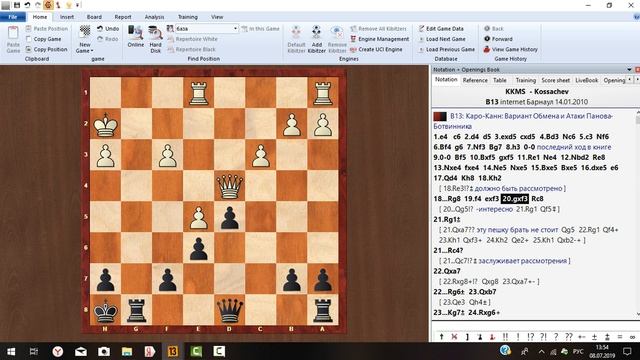The height and width of the screenshot is (360, 640).
Task: Open File Explorer from taskbar
Action: click(127, 351)
